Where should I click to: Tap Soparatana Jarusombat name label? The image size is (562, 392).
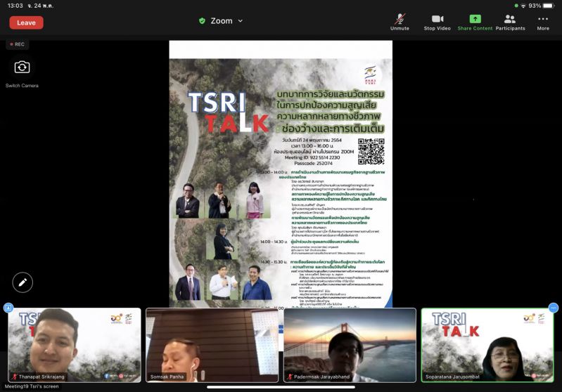tap(452, 377)
